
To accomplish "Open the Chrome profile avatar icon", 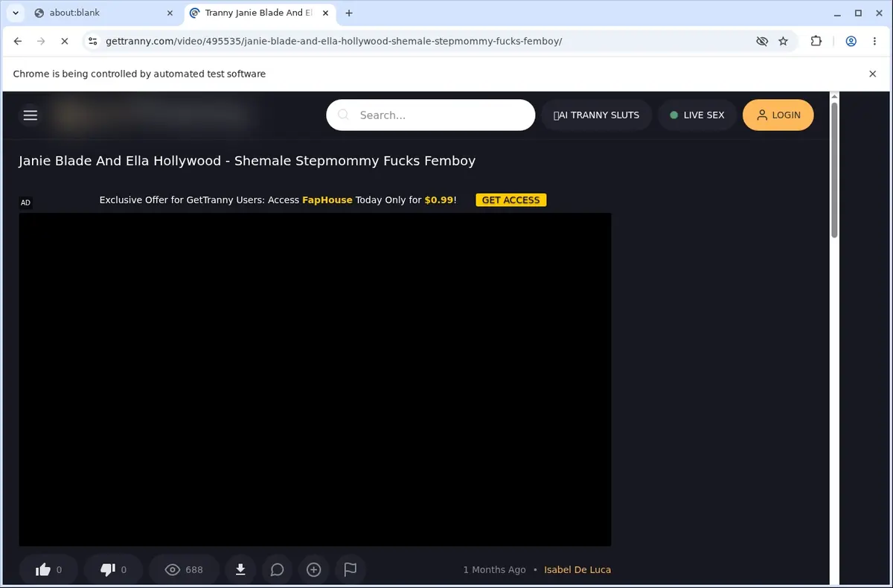I will 851,42.
